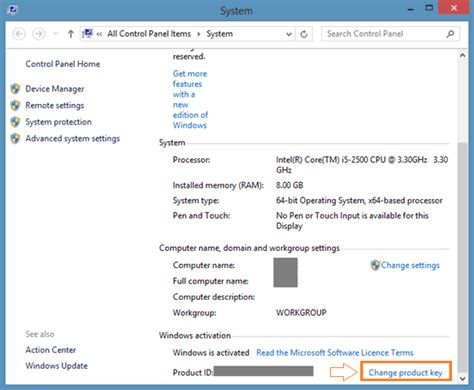Read the Microsoft Software Licence Terms link
Viewport: 474px width, 390px height.
(335, 353)
